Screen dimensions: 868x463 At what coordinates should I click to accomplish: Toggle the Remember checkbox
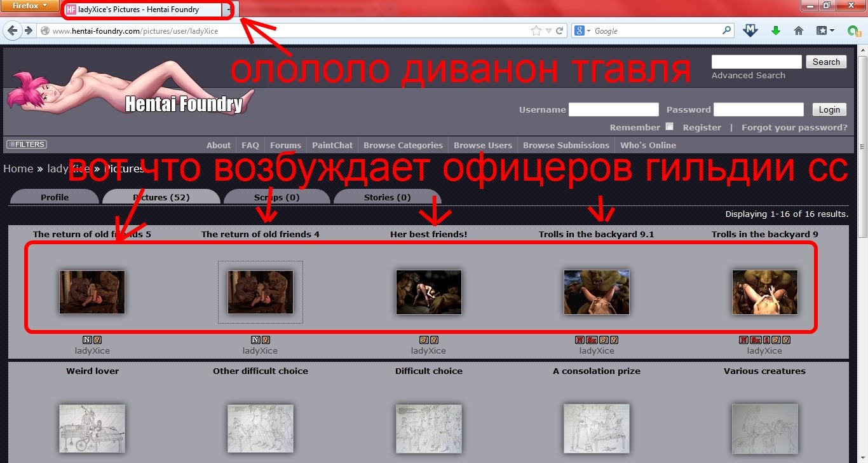point(669,127)
